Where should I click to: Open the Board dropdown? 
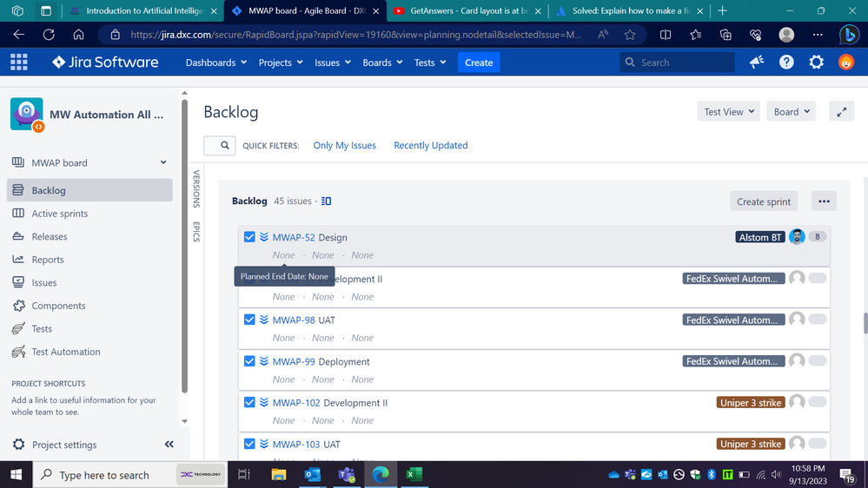point(791,112)
